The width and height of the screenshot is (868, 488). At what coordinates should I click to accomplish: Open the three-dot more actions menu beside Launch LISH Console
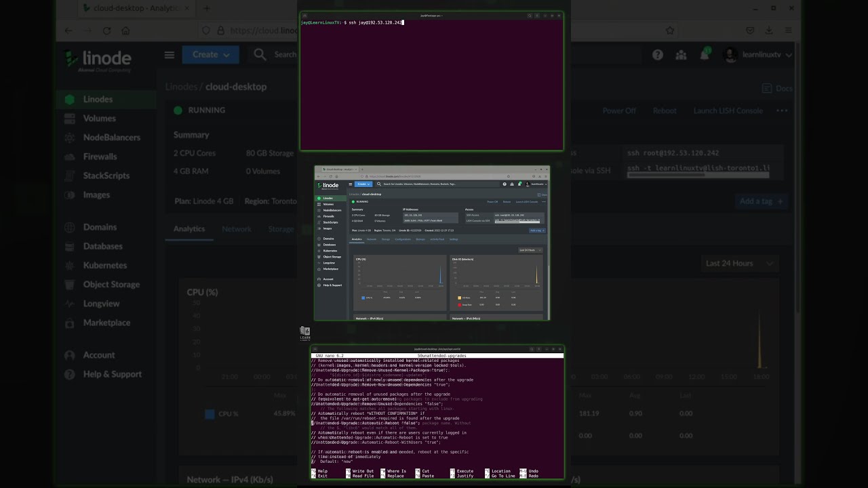(782, 110)
